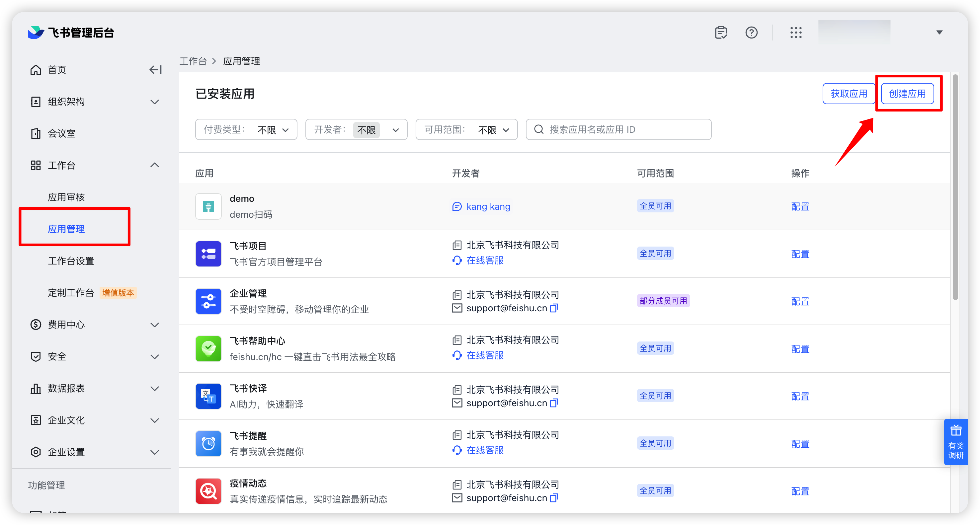Click the 创建应用 button
The width and height of the screenshot is (980, 525).
click(x=907, y=94)
